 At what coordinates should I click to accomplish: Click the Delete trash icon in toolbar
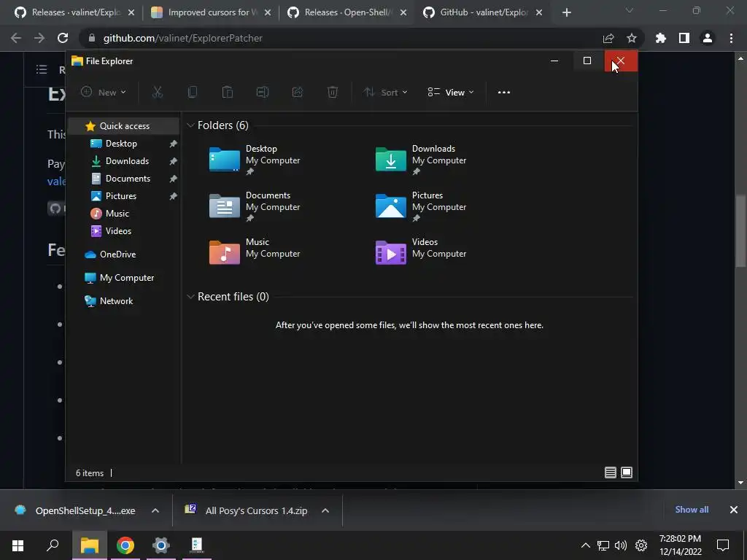[x=333, y=92]
